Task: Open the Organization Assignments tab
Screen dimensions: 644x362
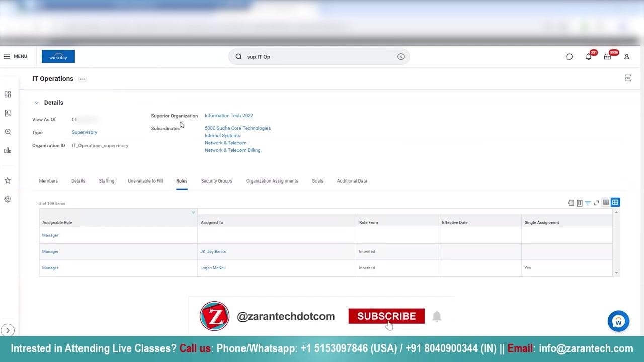Action: tap(272, 181)
